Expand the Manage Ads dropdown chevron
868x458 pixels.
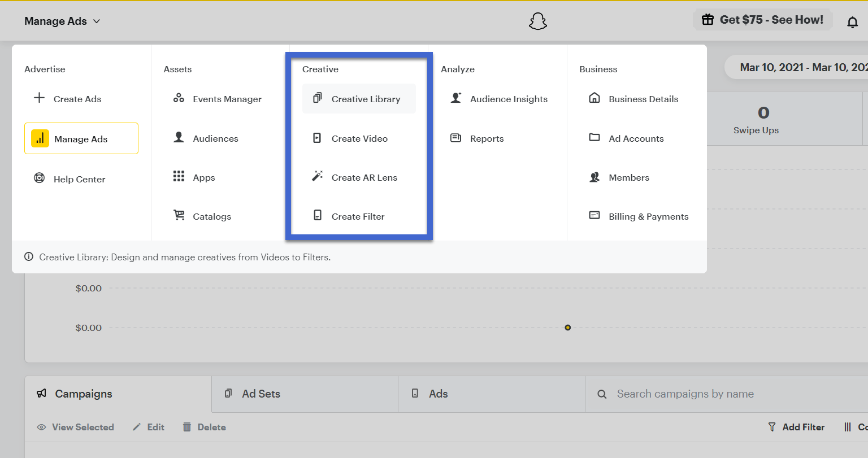[x=97, y=21]
